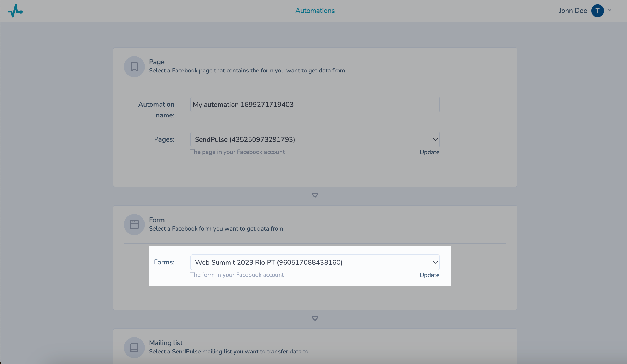The height and width of the screenshot is (364, 627).
Task: Click the bookmark icon in Page section
Action: point(134,67)
